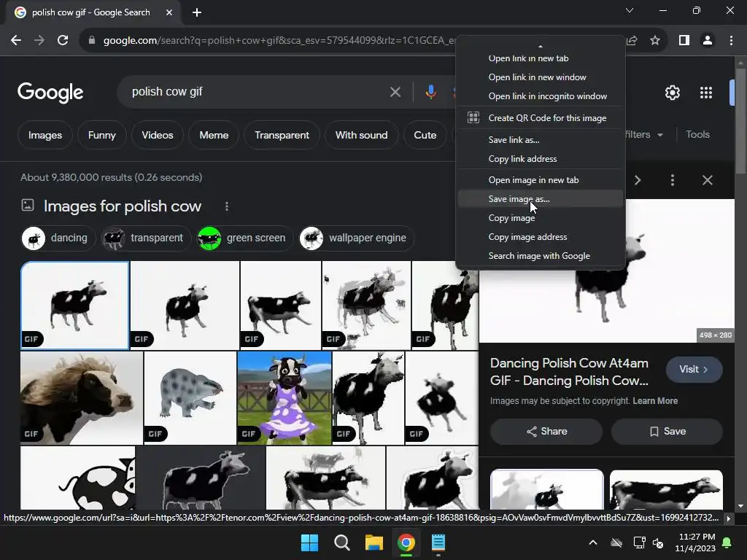
Task: Reload the page with the refresh icon
Action: click(63, 41)
